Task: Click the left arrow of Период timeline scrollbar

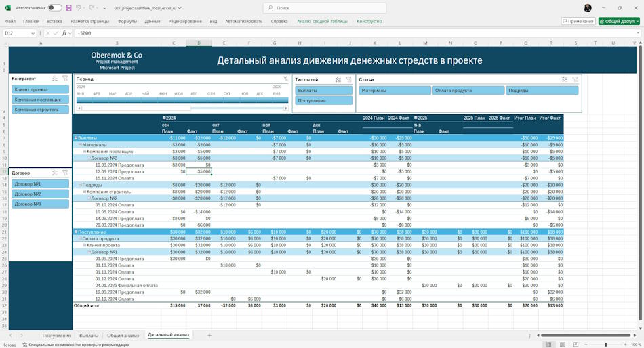Action: (79, 108)
